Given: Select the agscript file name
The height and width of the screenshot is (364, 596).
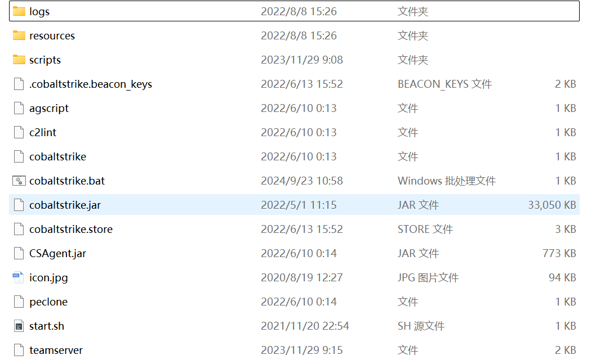Looking at the screenshot, I should click(49, 109).
